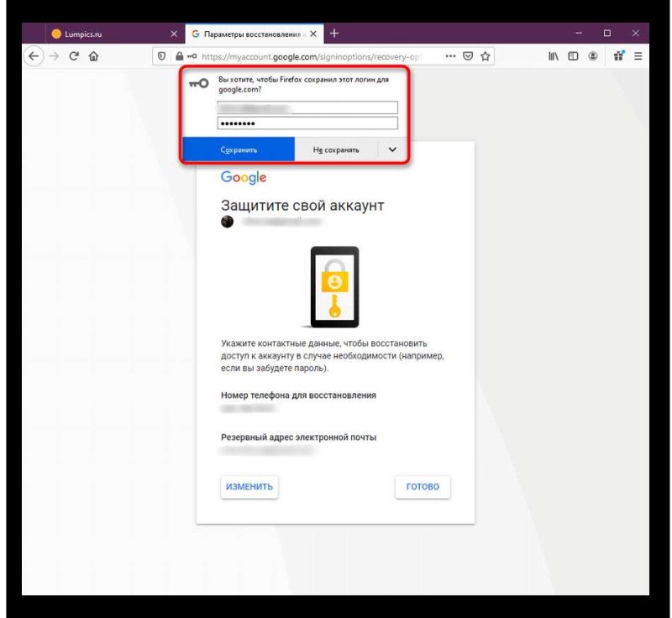Screen dimensions: 672x618
Task: Click the username field in save prompt
Action: pyautogui.click(x=307, y=107)
